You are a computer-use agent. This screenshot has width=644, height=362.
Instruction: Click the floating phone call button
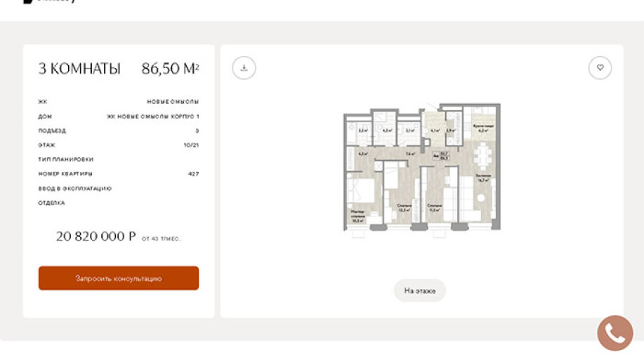point(615,333)
